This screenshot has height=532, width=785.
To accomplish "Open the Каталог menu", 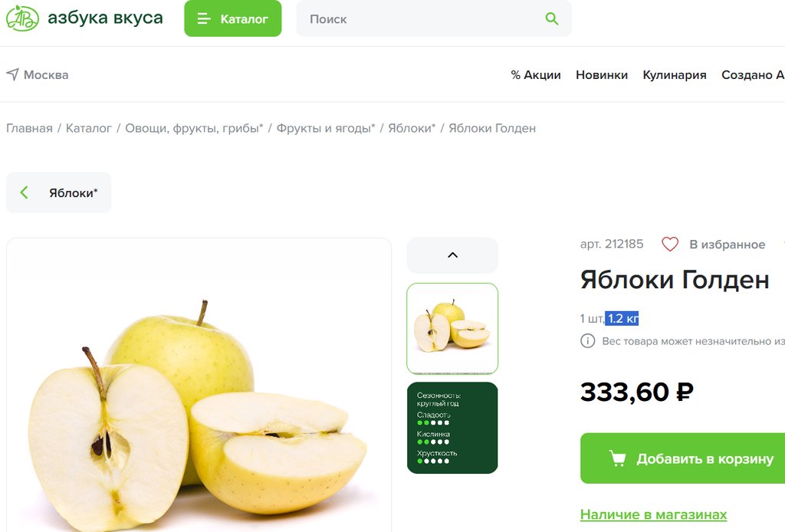I will point(233,18).
